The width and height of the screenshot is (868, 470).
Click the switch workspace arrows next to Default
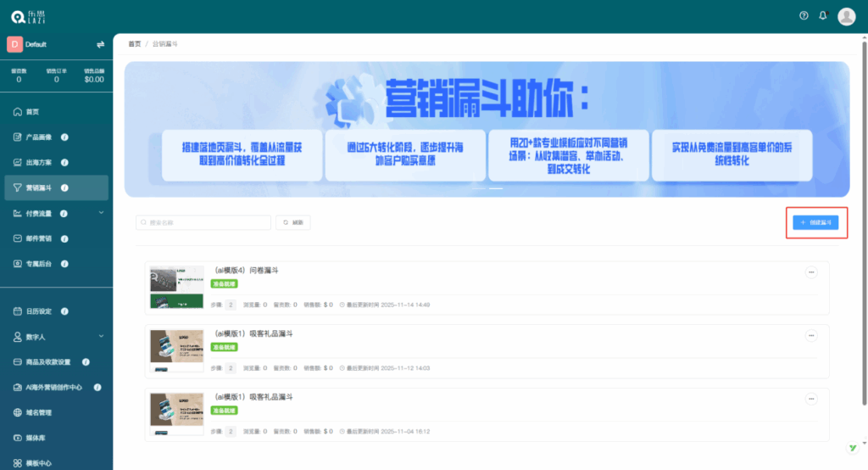click(x=100, y=44)
